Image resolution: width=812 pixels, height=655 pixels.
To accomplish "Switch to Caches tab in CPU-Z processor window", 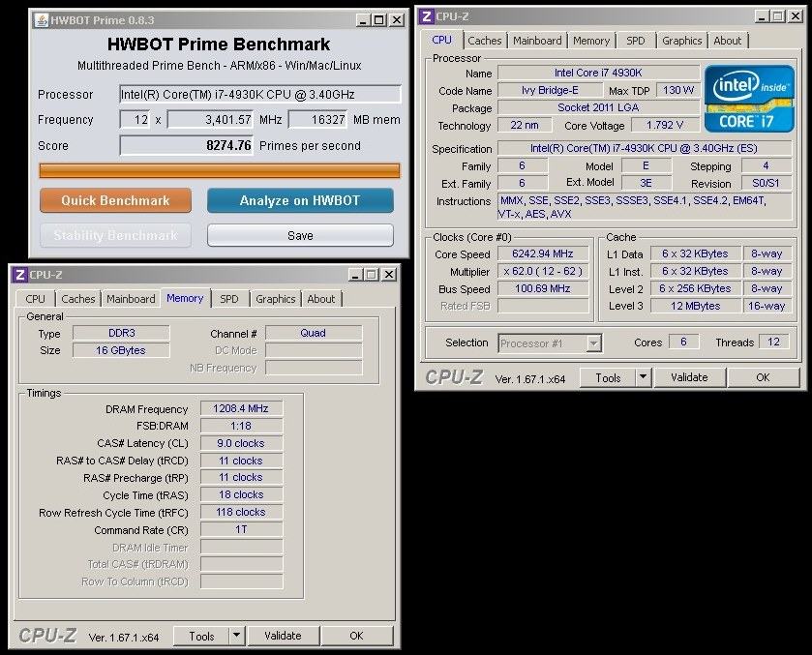I will click(x=485, y=41).
